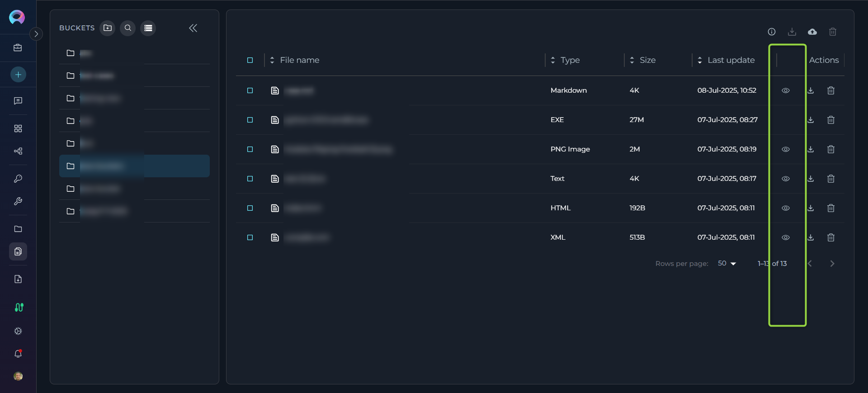This screenshot has height=393, width=868.
Task: Upload file with cloud icon
Action: (x=812, y=32)
